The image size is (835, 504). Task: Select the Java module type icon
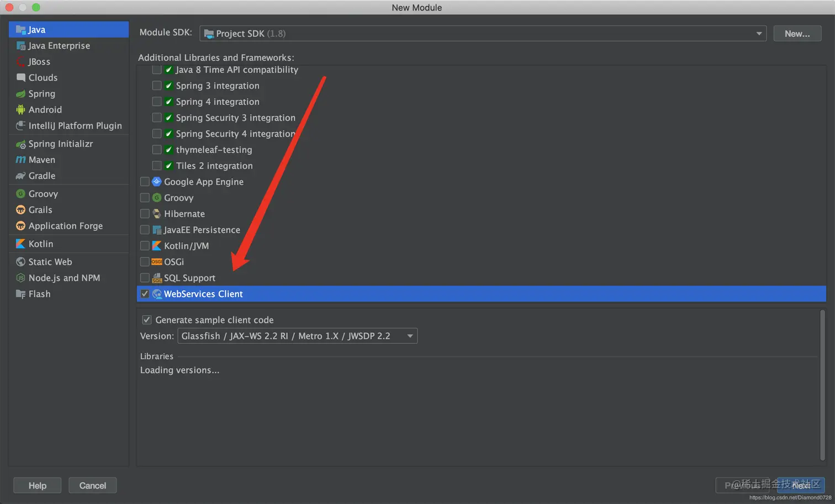21,30
